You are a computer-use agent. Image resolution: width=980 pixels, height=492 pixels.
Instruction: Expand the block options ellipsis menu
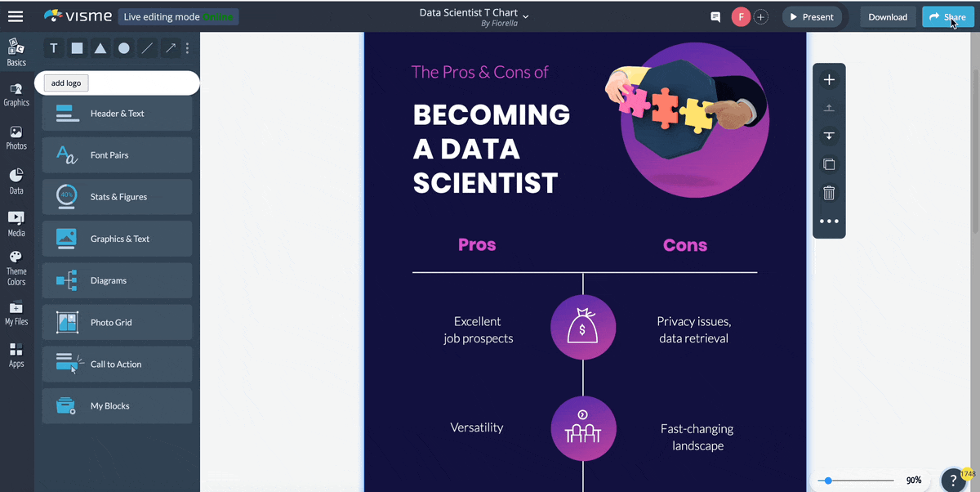[x=829, y=221]
